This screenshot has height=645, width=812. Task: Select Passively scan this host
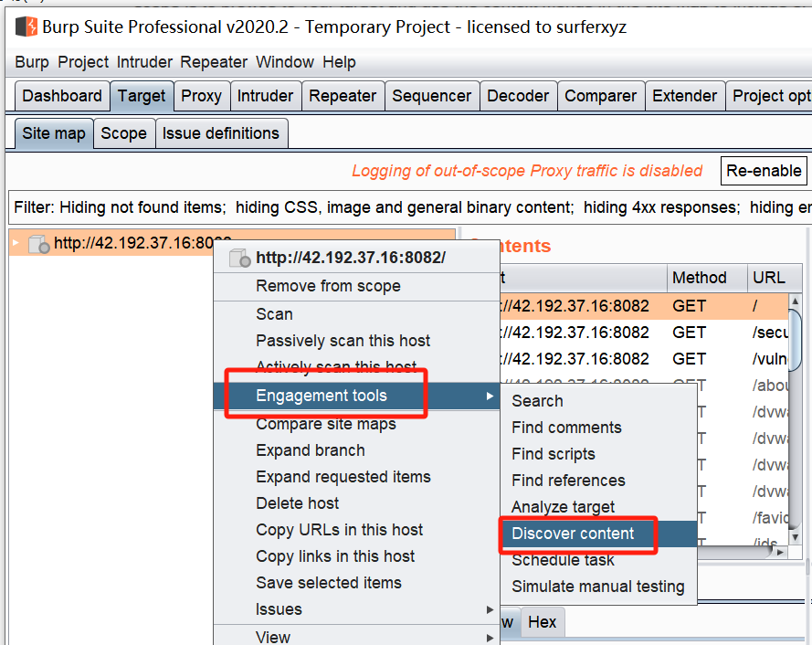356,341
